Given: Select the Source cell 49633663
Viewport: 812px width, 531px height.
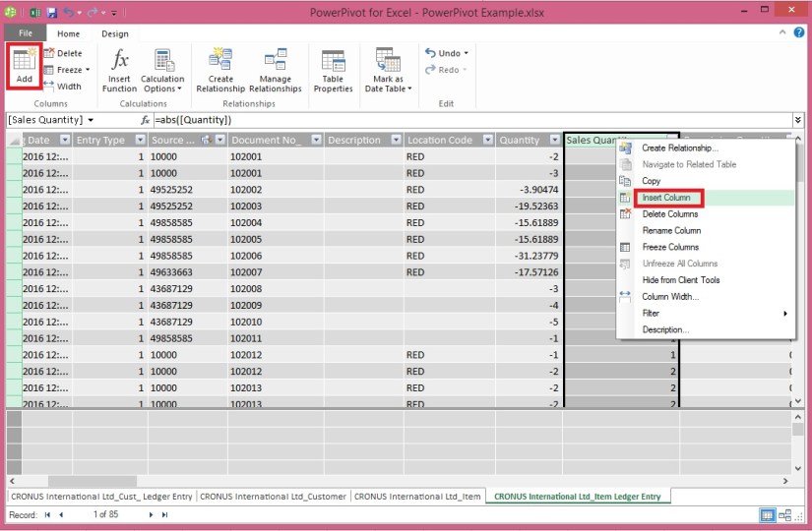Looking at the screenshot, I should pyautogui.click(x=187, y=272).
